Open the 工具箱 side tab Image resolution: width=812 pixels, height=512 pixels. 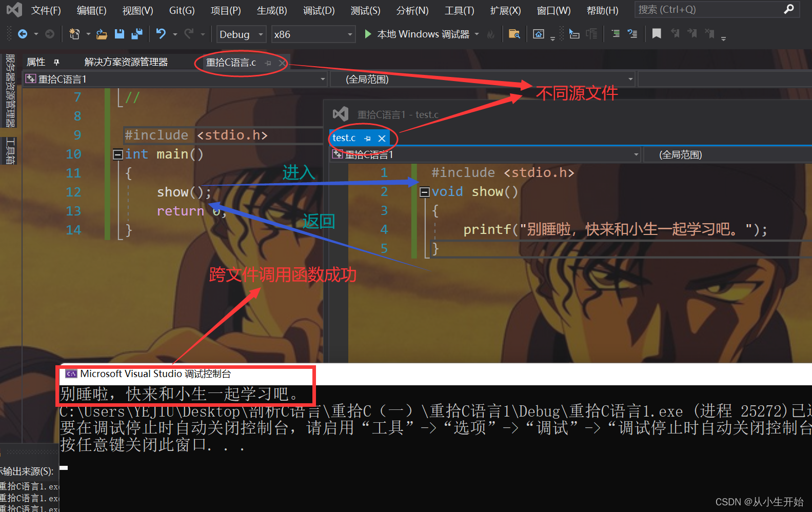tap(10, 151)
